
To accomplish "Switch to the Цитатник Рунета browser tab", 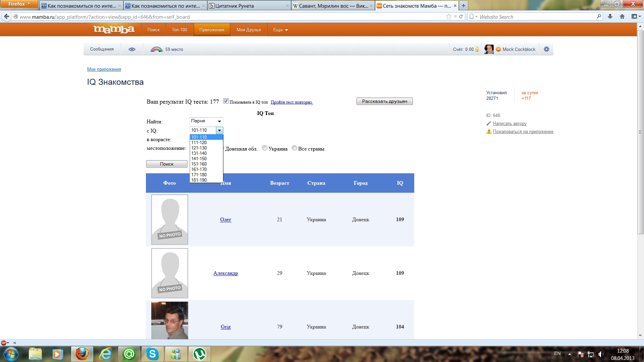I will (x=248, y=6).
